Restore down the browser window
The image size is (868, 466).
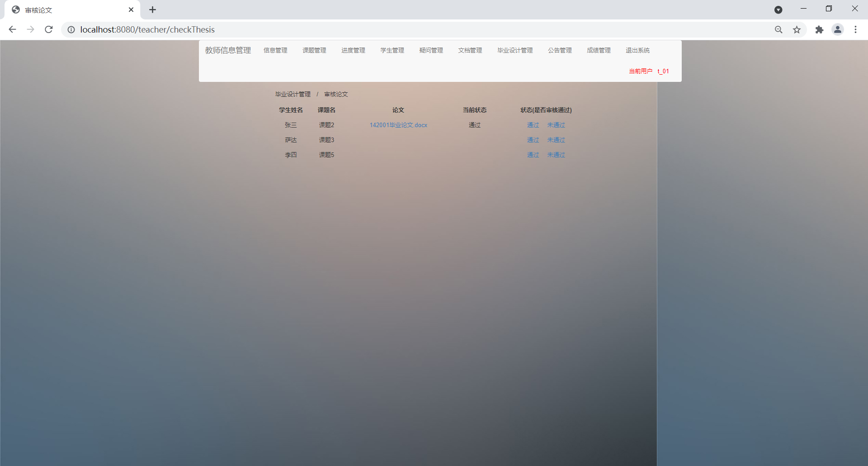point(829,9)
